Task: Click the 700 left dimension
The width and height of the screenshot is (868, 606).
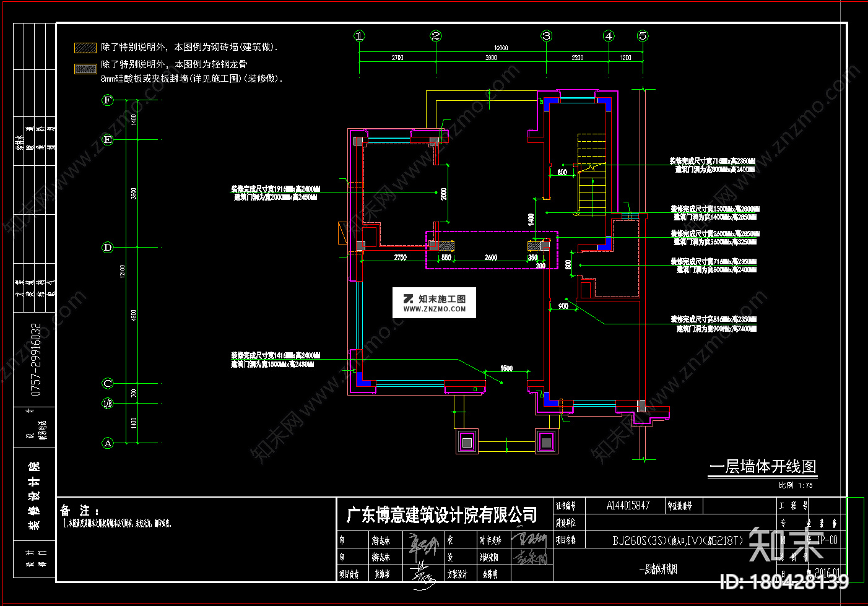Action: pos(134,394)
